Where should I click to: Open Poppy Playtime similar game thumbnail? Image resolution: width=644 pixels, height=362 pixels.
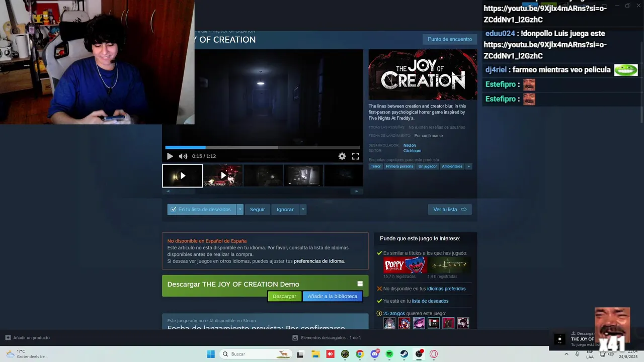coord(405,265)
